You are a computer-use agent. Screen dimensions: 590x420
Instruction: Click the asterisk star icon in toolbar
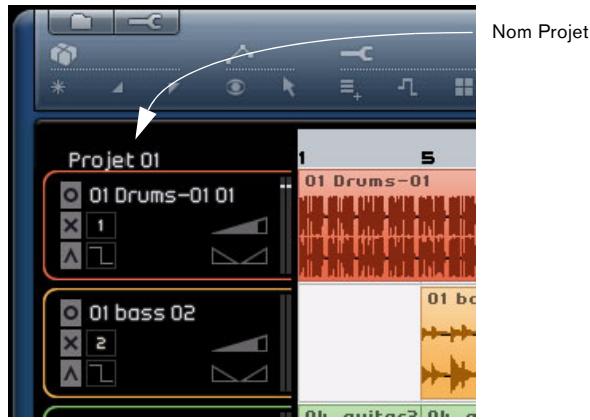pyautogui.click(x=58, y=87)
